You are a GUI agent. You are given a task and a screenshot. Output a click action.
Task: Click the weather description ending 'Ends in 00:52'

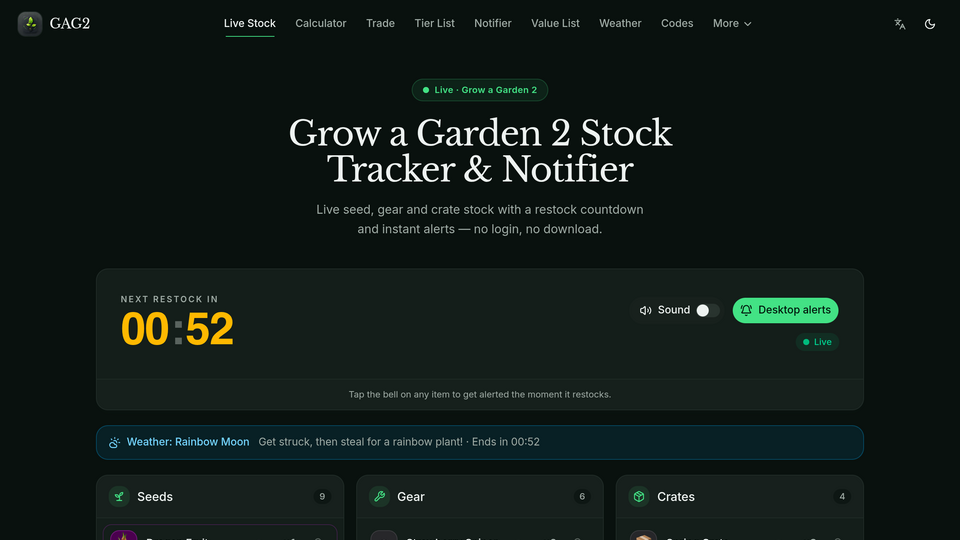pos(399,442)
